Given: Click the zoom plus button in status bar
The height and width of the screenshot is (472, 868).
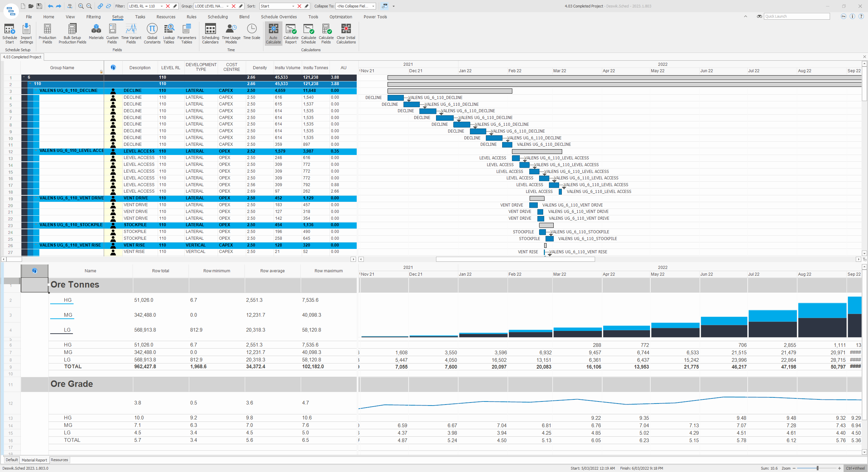Looking at the screenshot, I should (840, 468).
